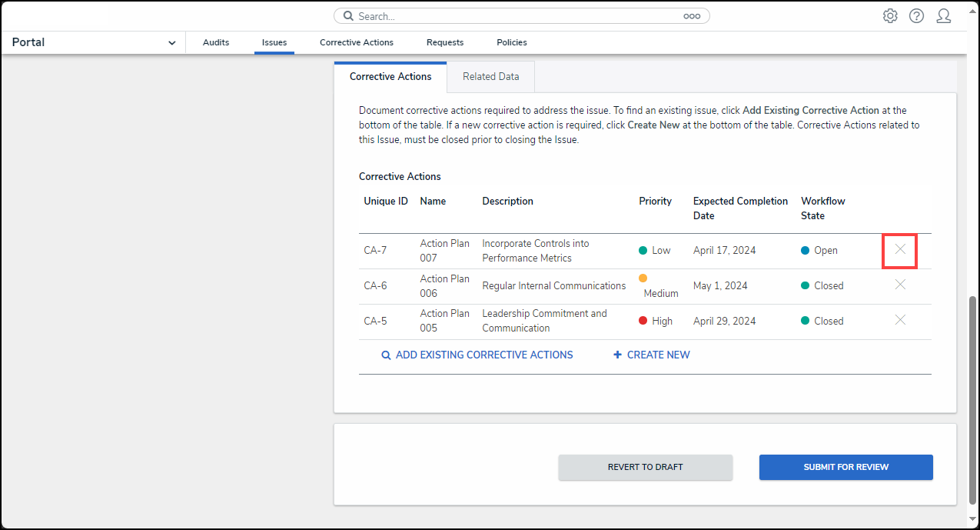
Task: Click Create New corrective action
Action: pos(652,355)
